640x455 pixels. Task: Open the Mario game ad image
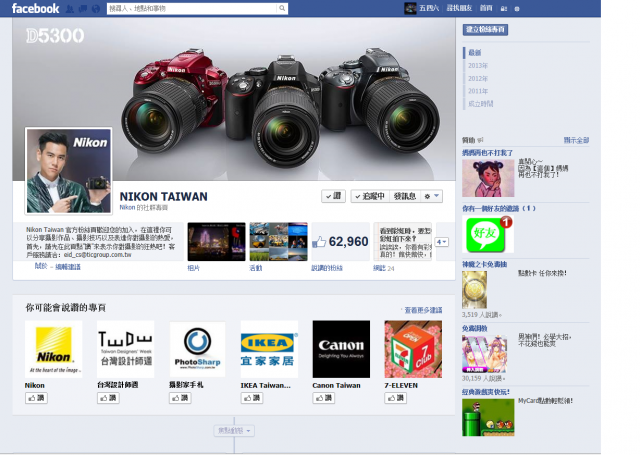click(488, 417)
